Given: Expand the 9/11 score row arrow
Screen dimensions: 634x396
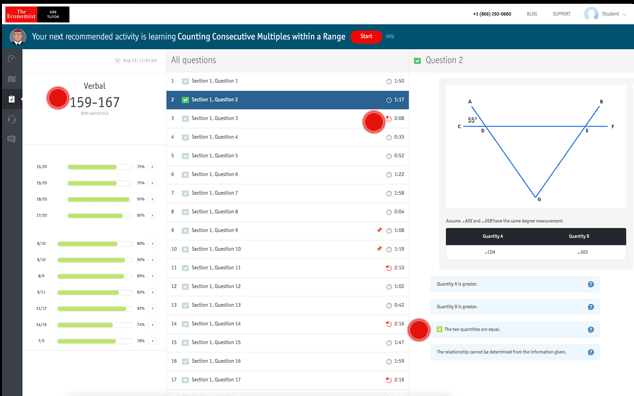Looking at the screenshot, I should [152, 292].
